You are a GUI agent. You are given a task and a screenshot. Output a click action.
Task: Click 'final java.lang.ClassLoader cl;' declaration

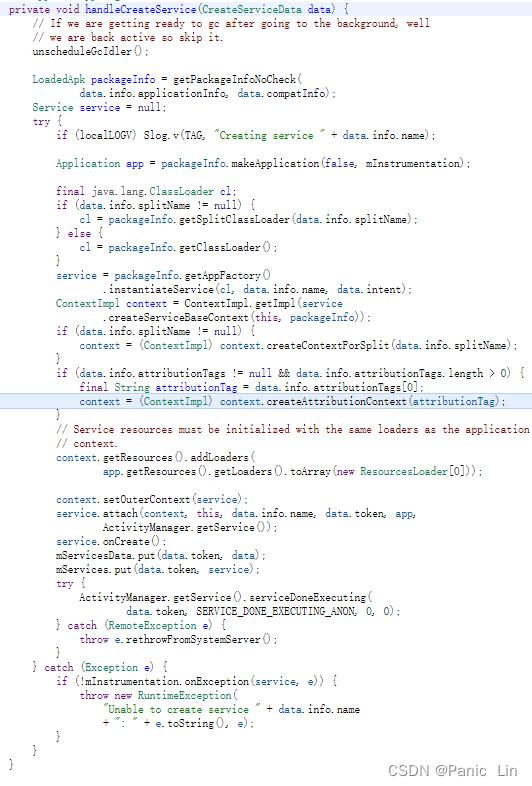pos(146,191)
